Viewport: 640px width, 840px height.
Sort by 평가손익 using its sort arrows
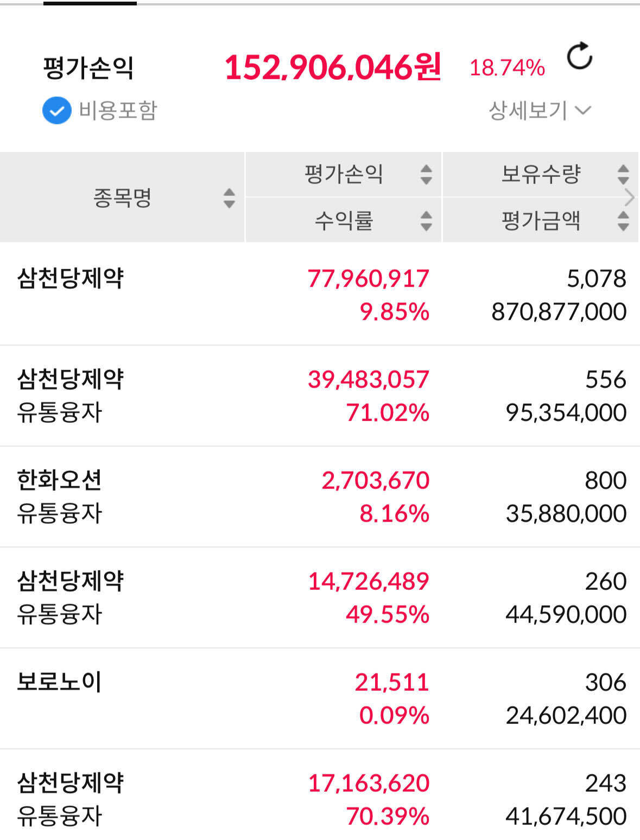pyautogui.click(x=426, y=175)
